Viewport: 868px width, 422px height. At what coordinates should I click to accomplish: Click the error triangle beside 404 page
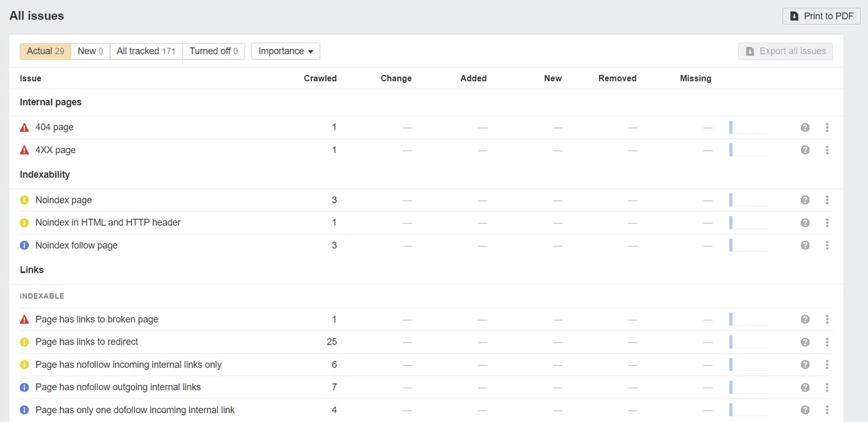24,127
